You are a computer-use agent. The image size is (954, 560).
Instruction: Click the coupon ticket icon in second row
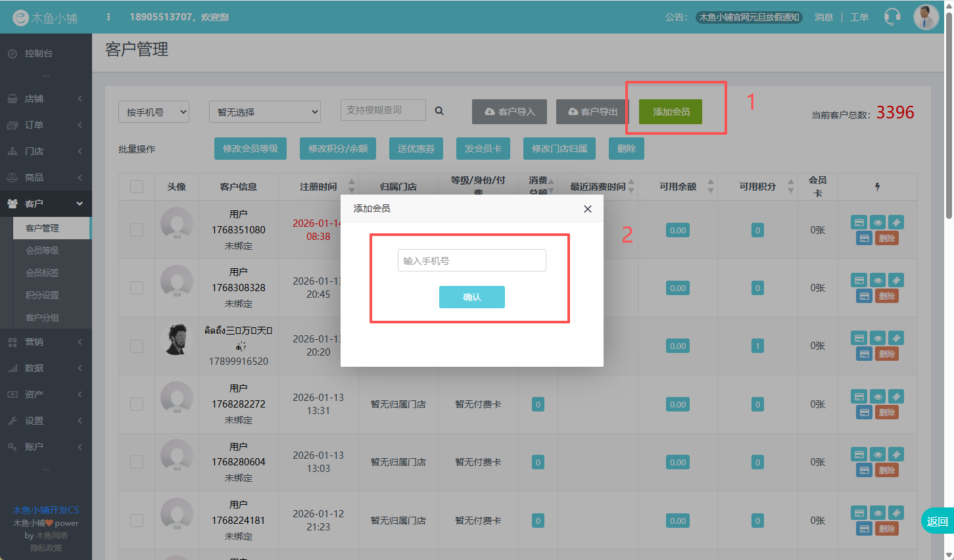pyautogui.click(x=895, y=281)
